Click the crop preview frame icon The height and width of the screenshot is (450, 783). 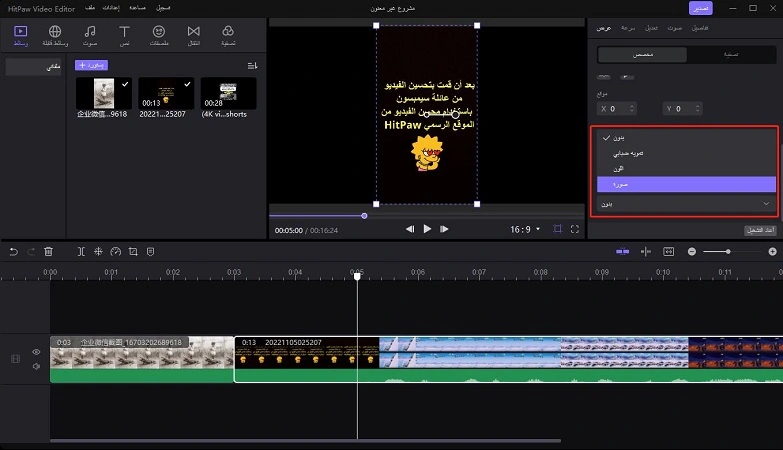[x=558, y=229]
